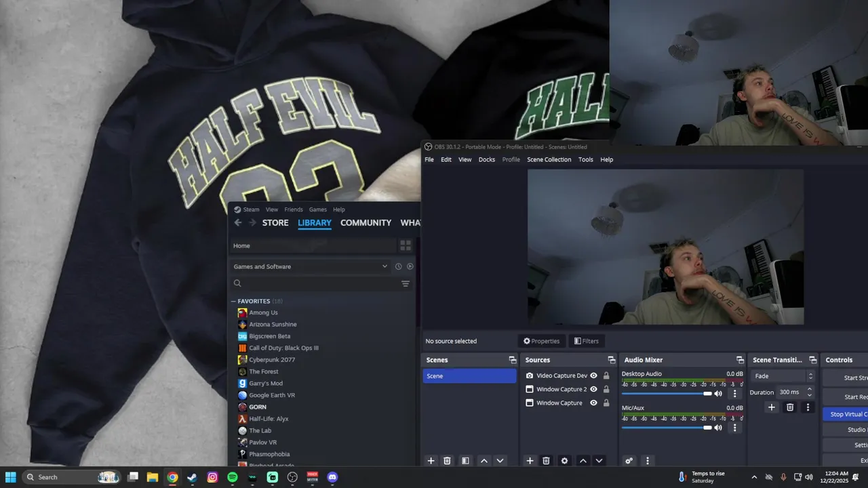Increase transition duration stepper

(810, 389)
